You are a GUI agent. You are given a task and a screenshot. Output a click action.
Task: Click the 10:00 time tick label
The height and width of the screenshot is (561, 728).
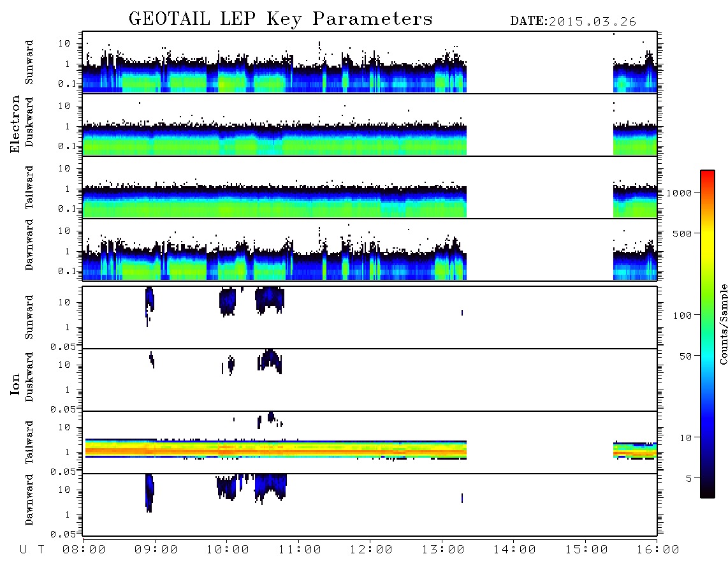228,550
